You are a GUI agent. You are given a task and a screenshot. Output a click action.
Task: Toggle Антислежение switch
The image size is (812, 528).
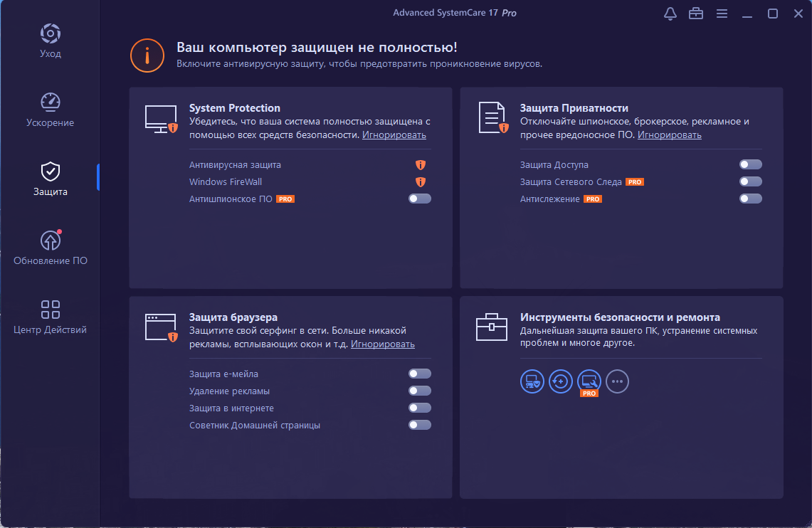coord(750,199)
